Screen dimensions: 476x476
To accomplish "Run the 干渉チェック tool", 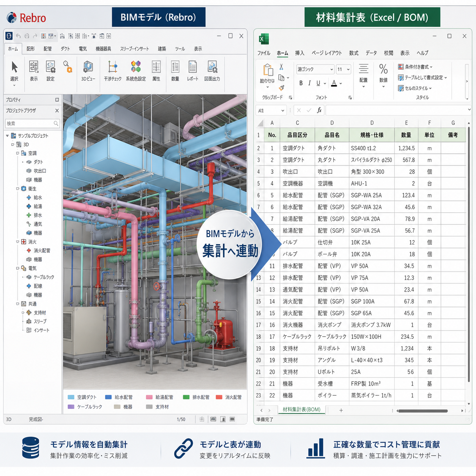I will pos(113,71).
